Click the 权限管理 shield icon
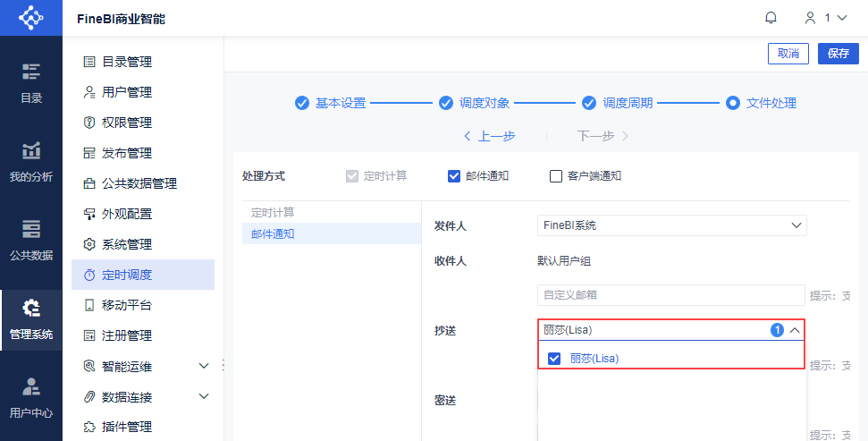Screen dimensions: 868x441 pos(89,123)
